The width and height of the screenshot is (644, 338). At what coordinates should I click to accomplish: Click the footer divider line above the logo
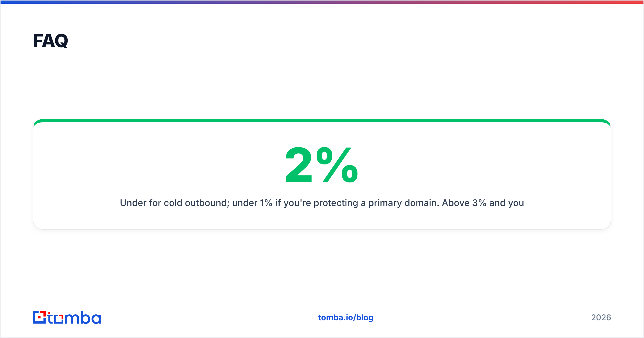[x=322, y=297]
